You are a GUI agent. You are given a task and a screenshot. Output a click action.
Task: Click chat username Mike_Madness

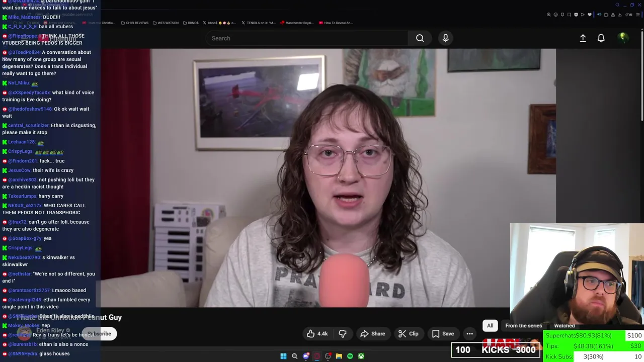24,17
